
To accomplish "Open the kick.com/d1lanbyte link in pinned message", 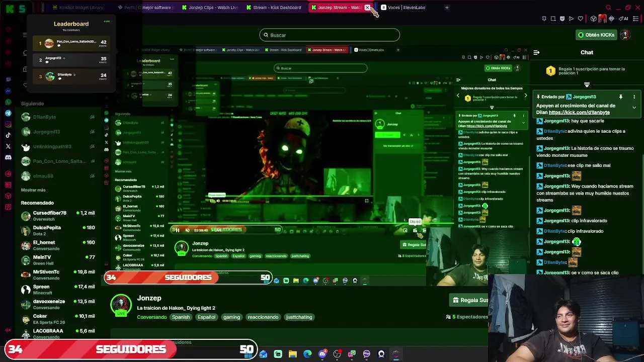I will 579,113.
